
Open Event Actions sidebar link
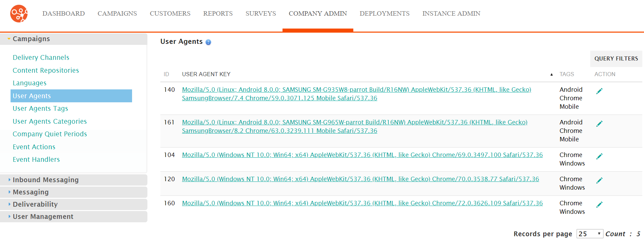pos(34,147)
